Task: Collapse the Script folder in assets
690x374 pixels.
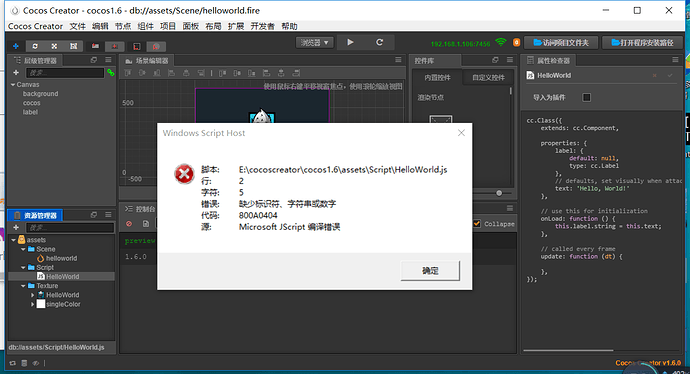Action: coord(23,268)
